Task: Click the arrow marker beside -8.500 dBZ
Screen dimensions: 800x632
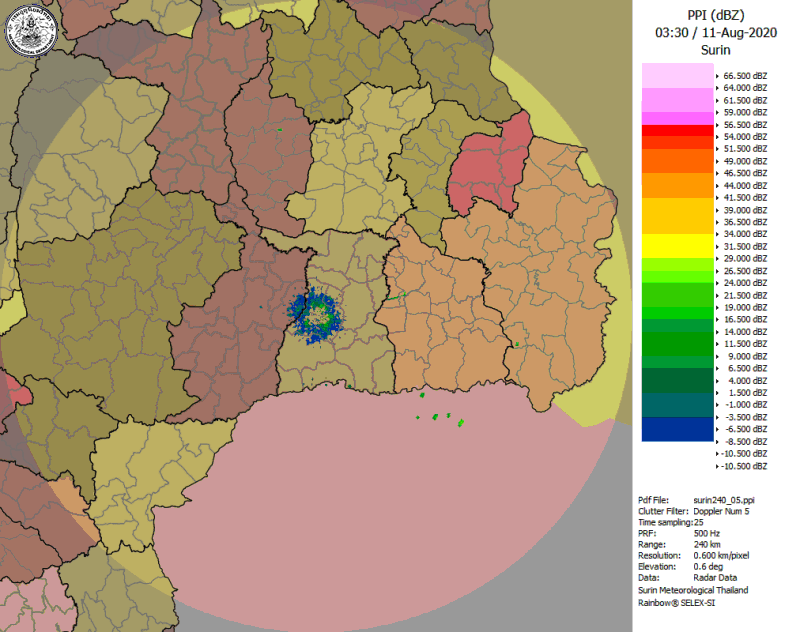Action: tap(717, 441)
